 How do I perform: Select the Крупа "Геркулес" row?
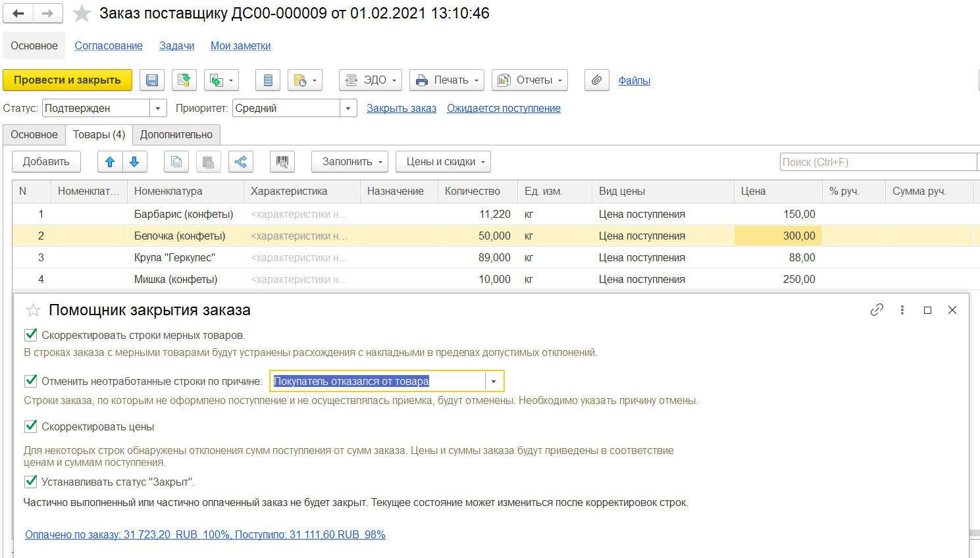tap(496, 257)
